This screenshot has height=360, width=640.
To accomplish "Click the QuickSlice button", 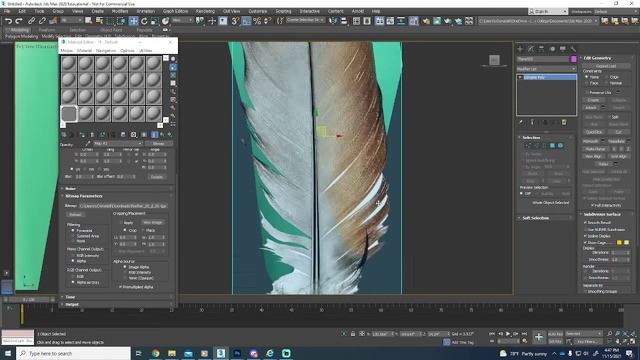I will [594, 132].
